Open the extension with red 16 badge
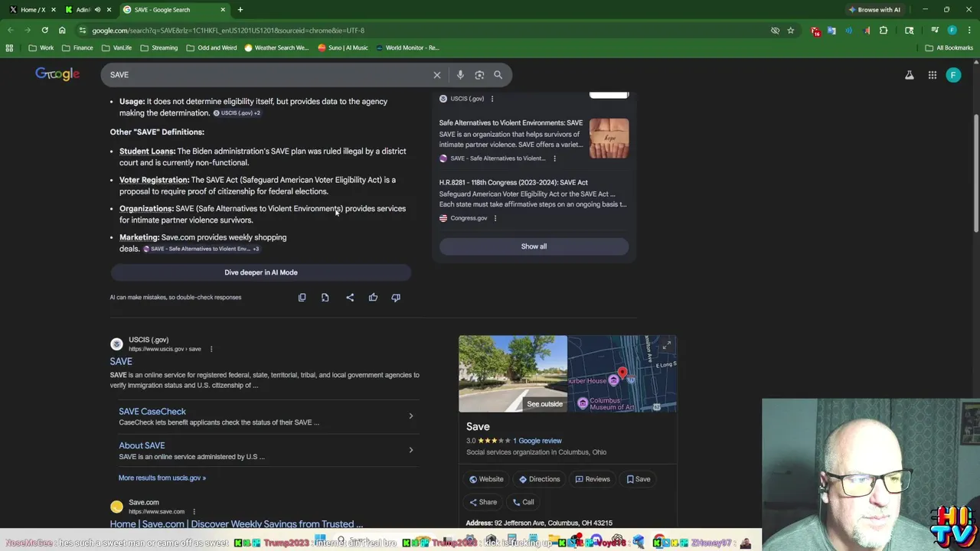Viewport: 980px width, 551px height. [x=815, y=31]
